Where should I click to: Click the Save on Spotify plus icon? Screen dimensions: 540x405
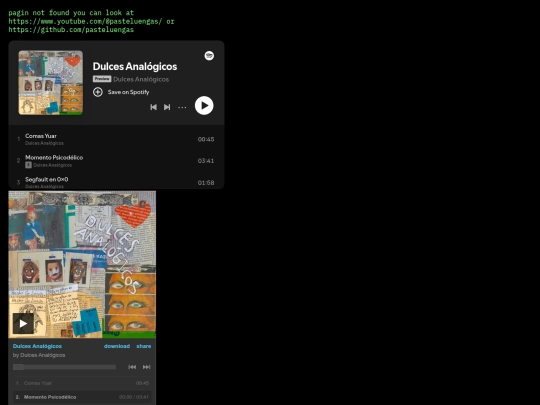coord(98,92)
